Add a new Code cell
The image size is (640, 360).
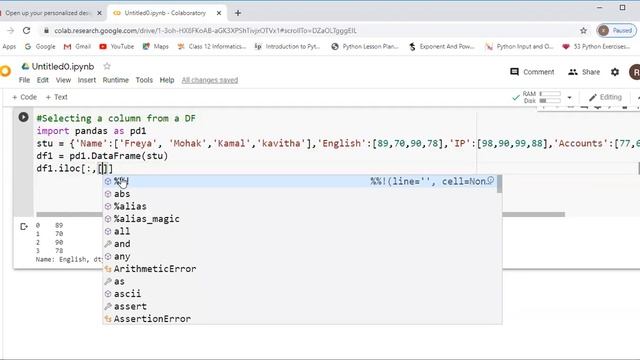(x=24, y=97)
